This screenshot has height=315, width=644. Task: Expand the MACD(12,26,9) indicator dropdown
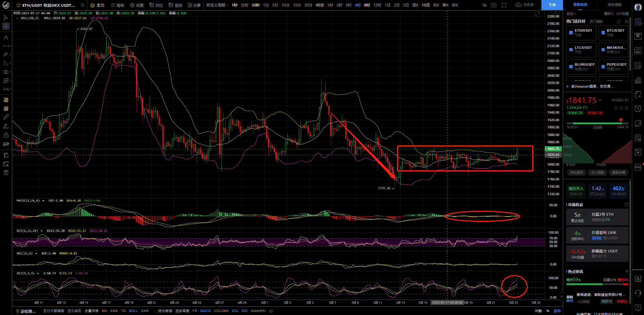click(43, 201)
